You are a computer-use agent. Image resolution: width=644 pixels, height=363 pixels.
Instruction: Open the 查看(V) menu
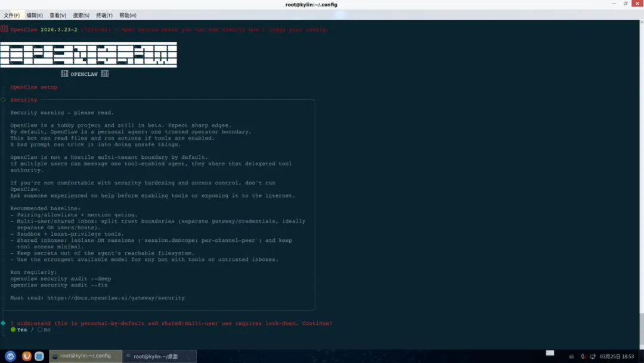58,15
